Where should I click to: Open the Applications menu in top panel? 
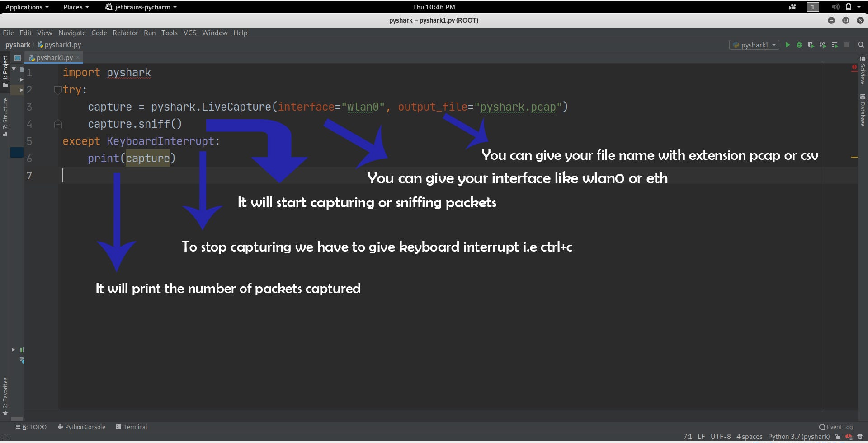click(27, 7)
